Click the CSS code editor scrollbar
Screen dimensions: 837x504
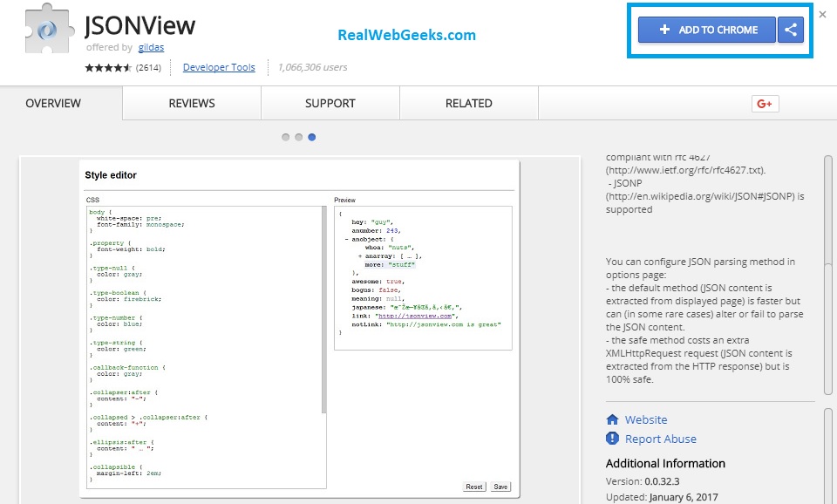(x=324, y=310)
